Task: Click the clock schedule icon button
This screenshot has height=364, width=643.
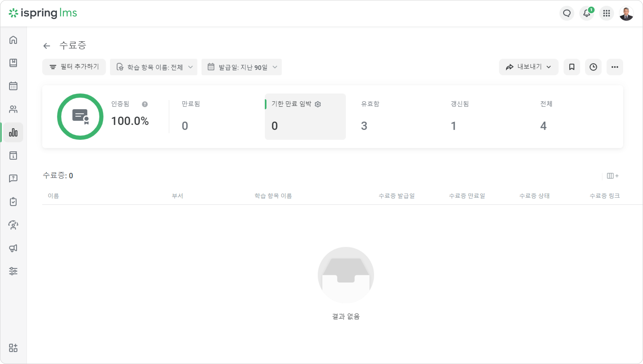Action: 593,67
